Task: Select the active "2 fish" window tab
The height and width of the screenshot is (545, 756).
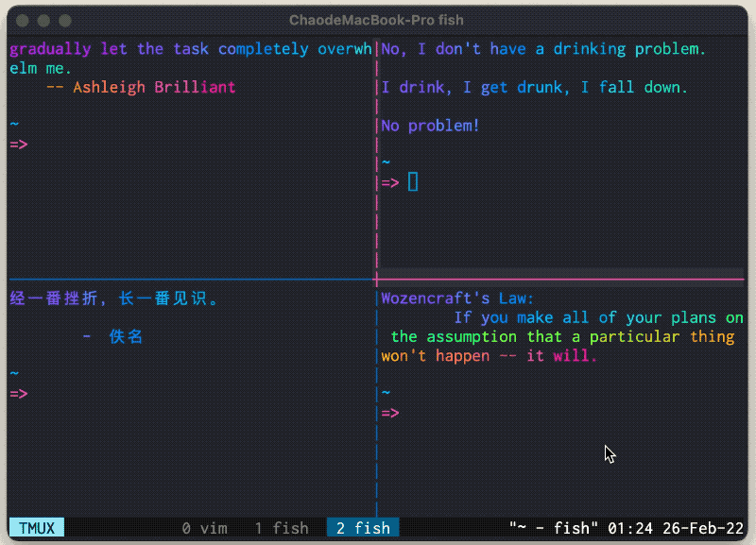Action: pos(363,528)
